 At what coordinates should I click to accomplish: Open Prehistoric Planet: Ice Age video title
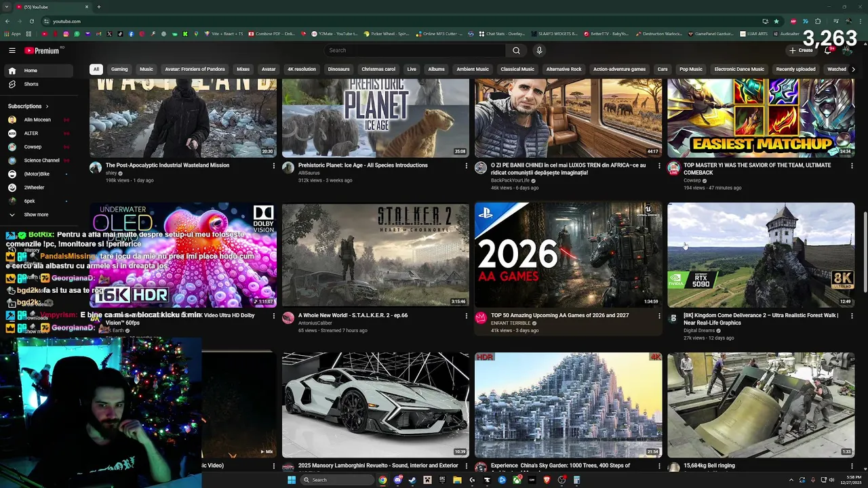point(363,165)
